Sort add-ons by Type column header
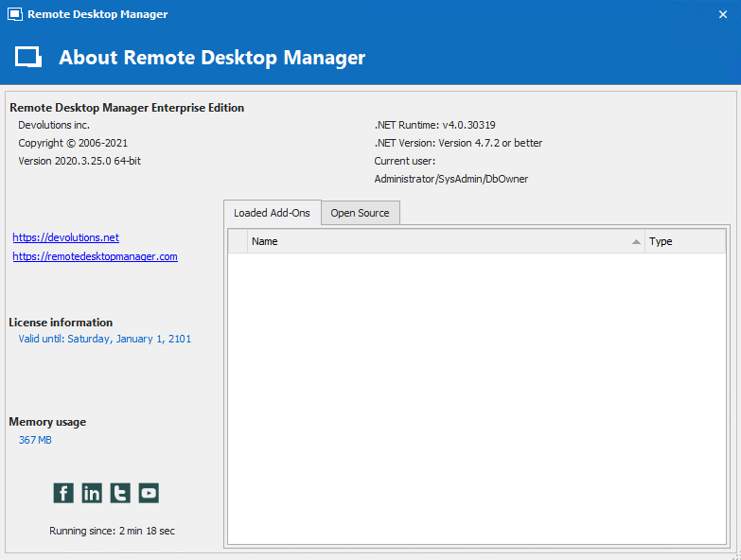Screen dimensions: 741x560 coord(685,241)
